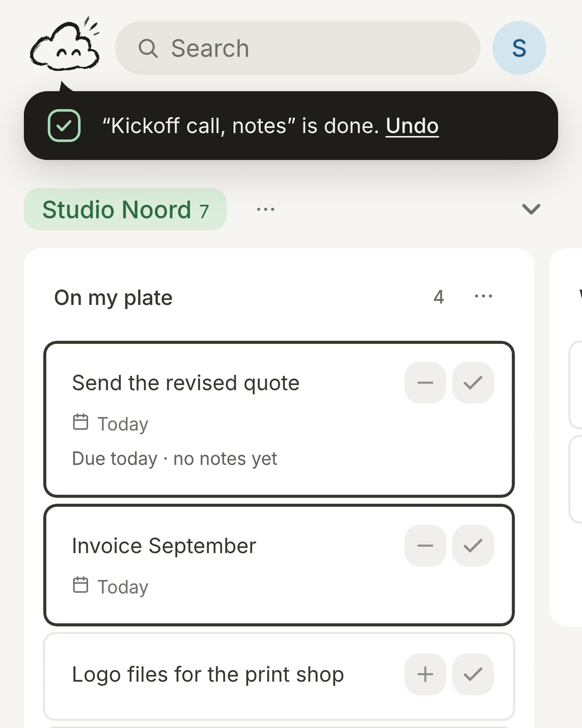Click the minus button on Invoice September

[x=425, y=546]
